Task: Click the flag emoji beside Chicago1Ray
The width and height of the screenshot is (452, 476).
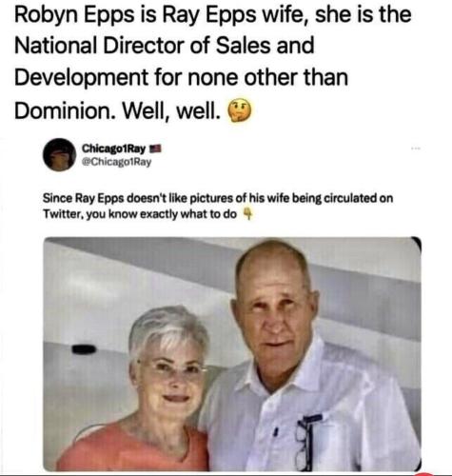Action: 156,149
